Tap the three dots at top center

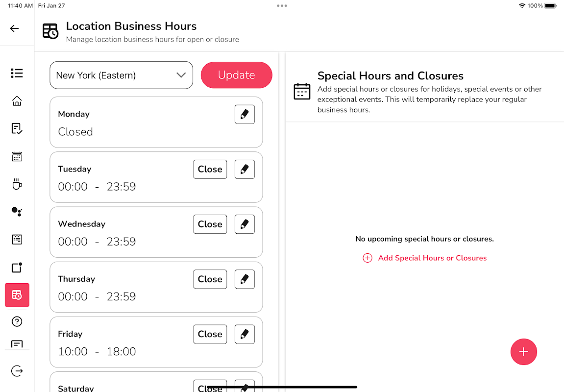[282, 6]
